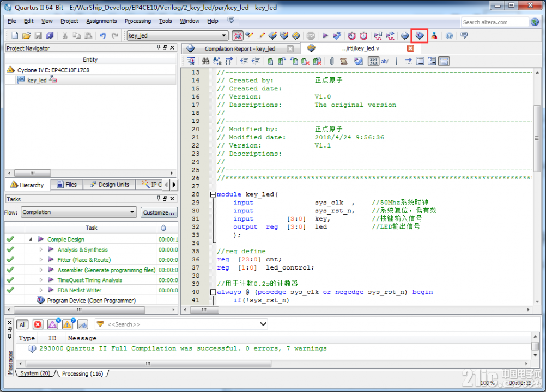Toggle the All messages filter
The image size is (546, 392).
click(x=23, y=324)
